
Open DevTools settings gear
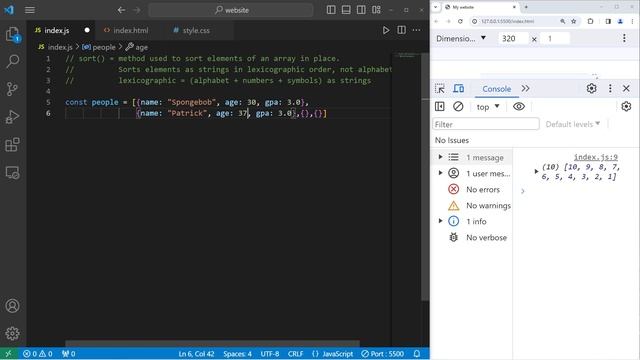coord(591,89)
